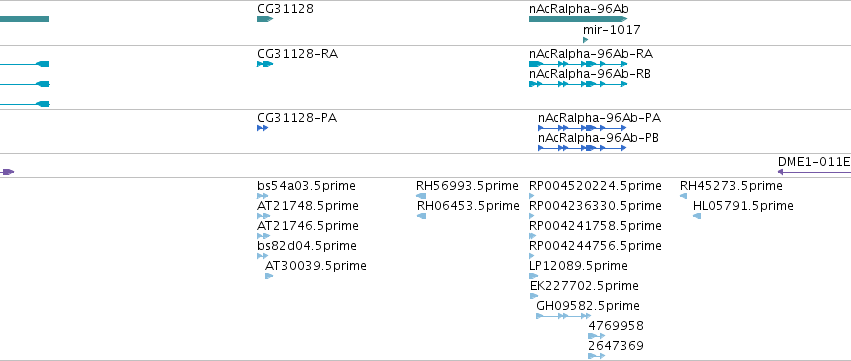Click the DME1-011E purple arrow feature
The height and width of the screenshot is (361, 851).
(x=814, y=172)
